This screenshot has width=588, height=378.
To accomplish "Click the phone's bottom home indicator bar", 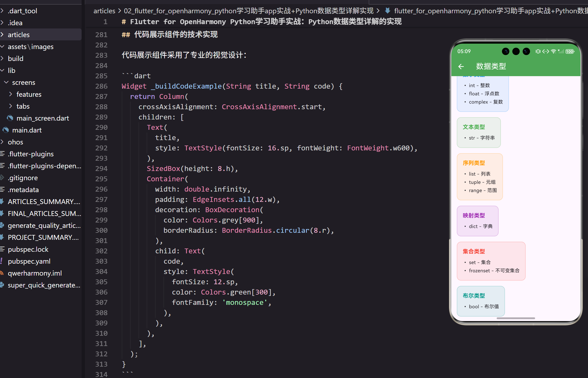I will click(x=516, y=318).
